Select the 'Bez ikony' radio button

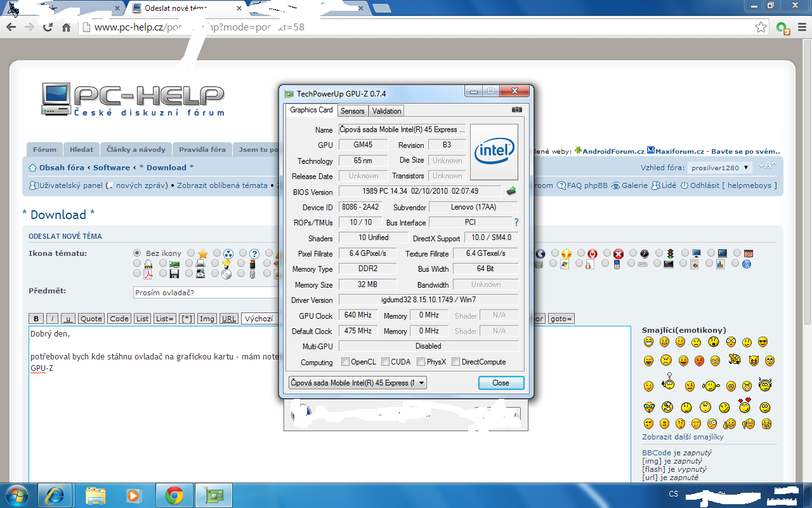[137, 253]
